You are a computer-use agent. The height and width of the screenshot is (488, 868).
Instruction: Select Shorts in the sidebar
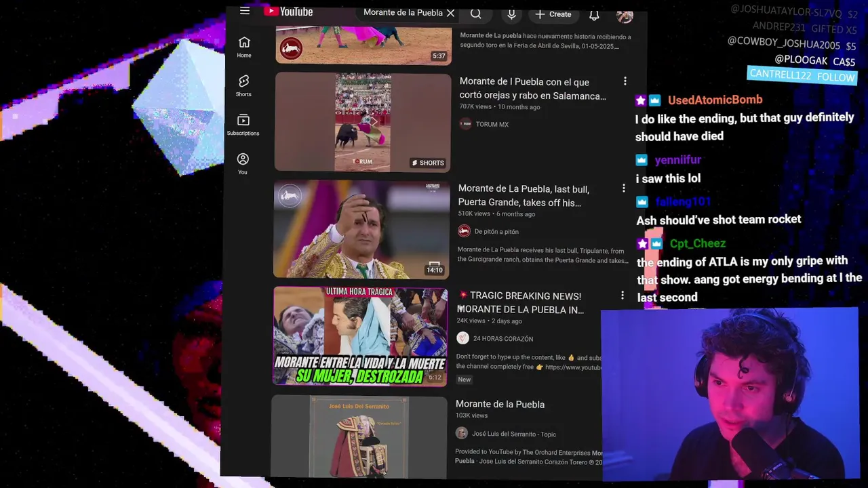click(243, 86)
